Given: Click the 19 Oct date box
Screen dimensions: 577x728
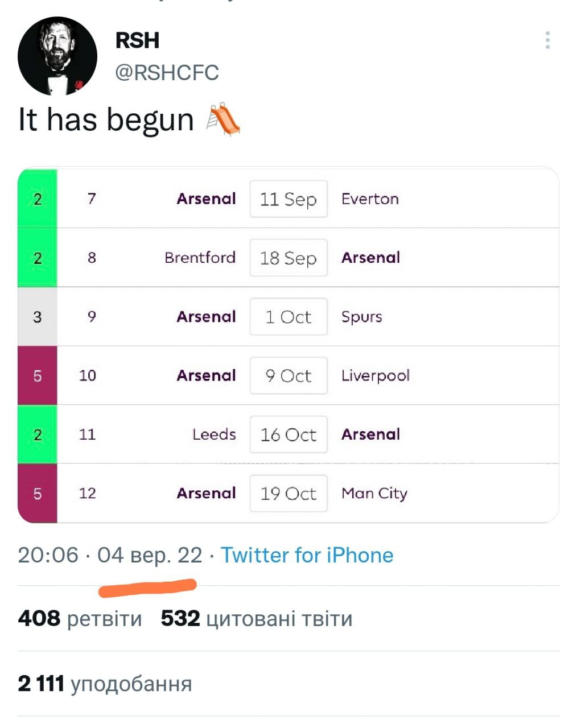Looking at the screenshot, I should 288,494.
